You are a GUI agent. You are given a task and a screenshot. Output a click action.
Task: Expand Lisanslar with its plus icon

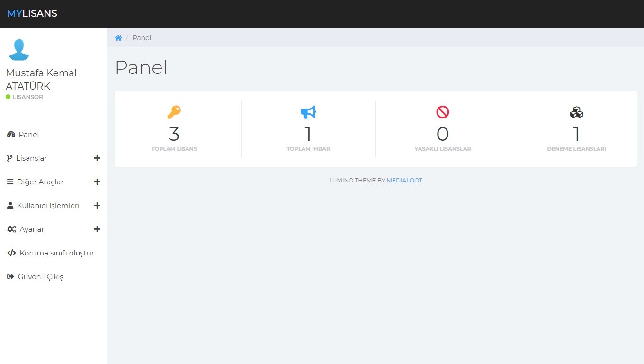coord(97,158)
